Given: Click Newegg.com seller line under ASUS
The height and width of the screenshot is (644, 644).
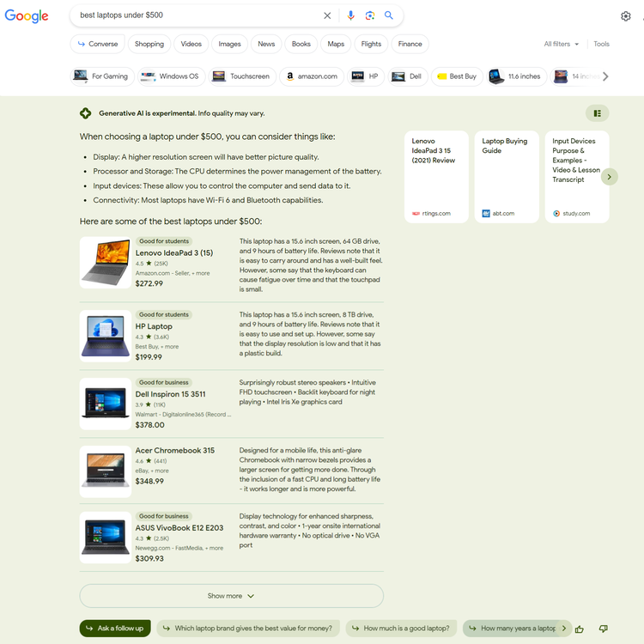Looking at the screenshot, I should (179, 549).
